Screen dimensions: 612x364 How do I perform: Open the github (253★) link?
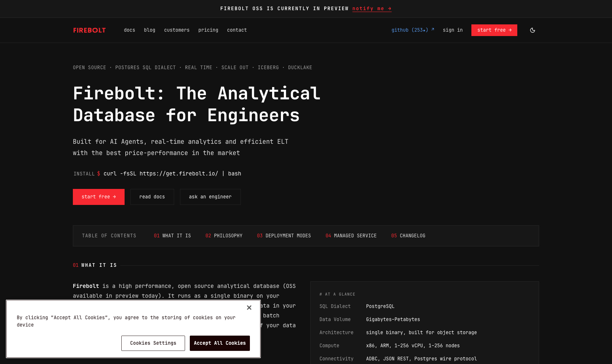413,30
